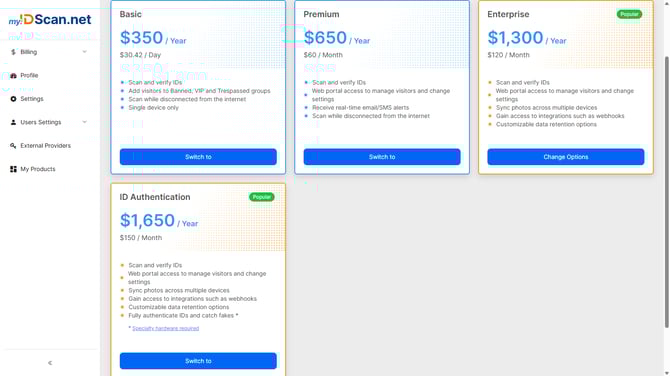Click the myIDScan.net logo

(50, 20)
